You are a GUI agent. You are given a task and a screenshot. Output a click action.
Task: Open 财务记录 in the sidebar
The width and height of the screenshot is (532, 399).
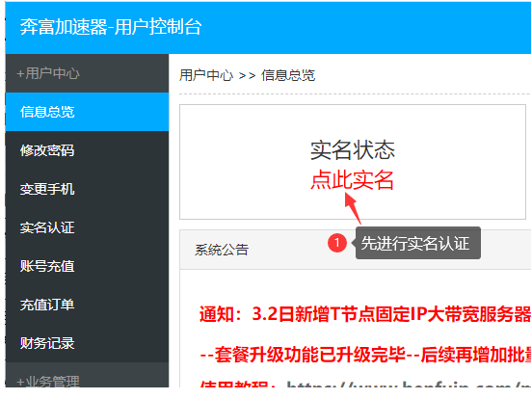click(87, 343)
